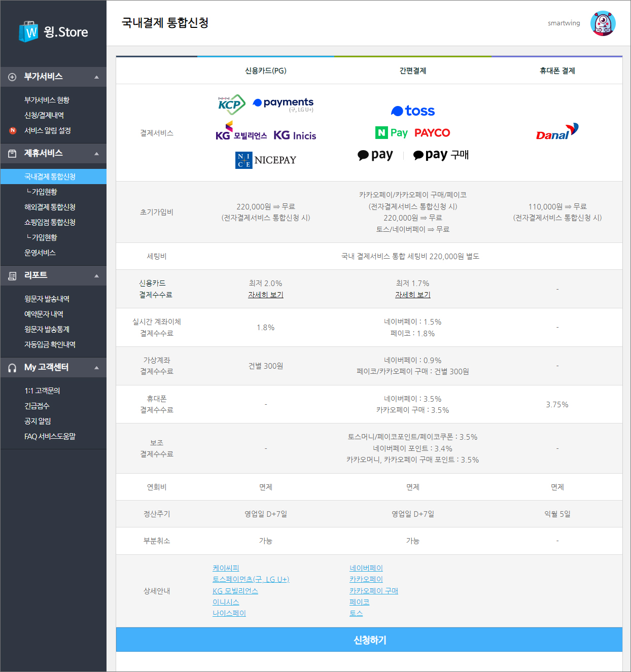Open the 케이씨피 detail link
Viewport: 631px width, 672px height.
coord(226,569)
